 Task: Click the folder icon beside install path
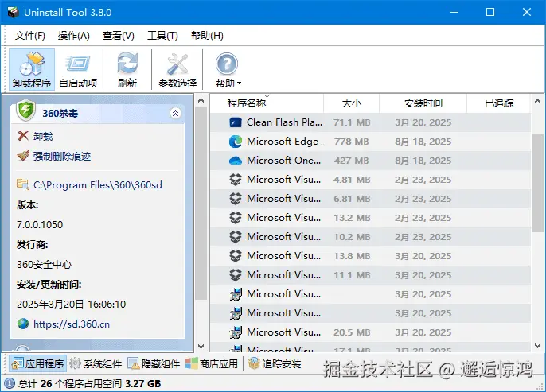click(22, 184)
